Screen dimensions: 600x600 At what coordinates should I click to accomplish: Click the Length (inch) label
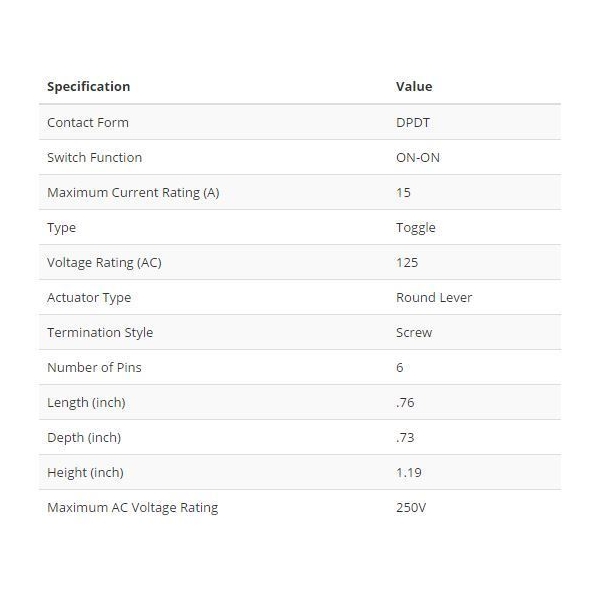click(x=86, y=402)
